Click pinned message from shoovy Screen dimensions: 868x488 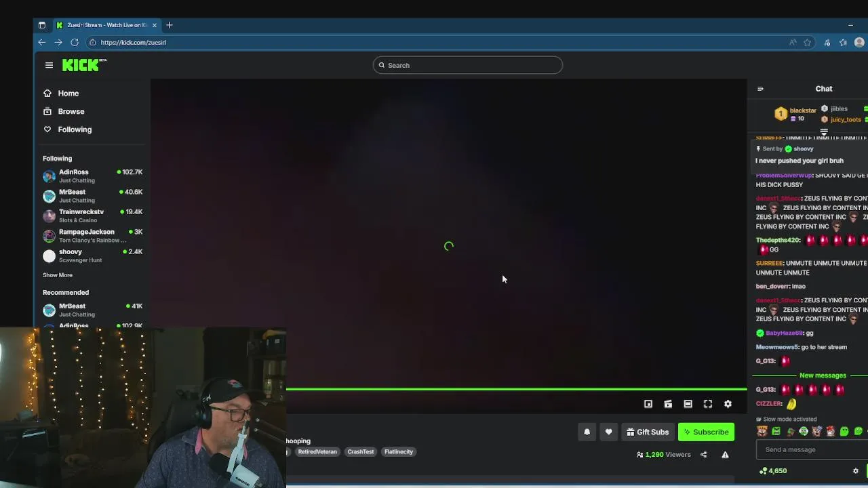[810, 155]
